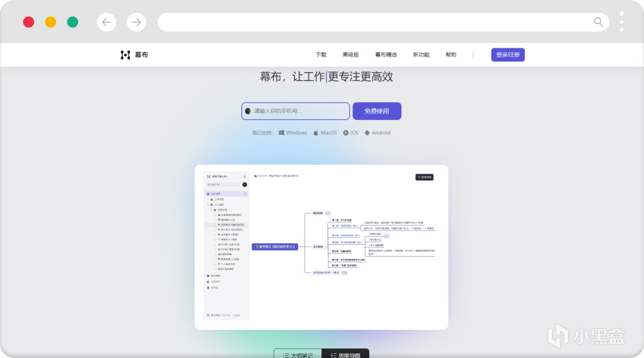Click the dark 思维导图 button in preview
Viewport: 644px width, 358px height.
[425, 177]
